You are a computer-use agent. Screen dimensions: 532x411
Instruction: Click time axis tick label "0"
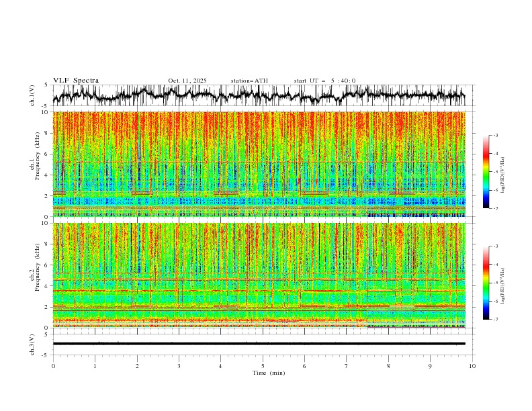[53, 366]
